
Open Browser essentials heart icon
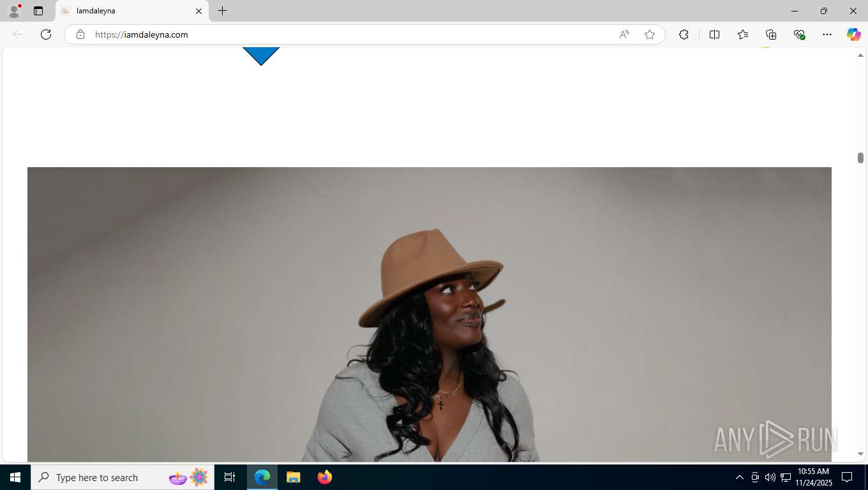coord(799,34)
